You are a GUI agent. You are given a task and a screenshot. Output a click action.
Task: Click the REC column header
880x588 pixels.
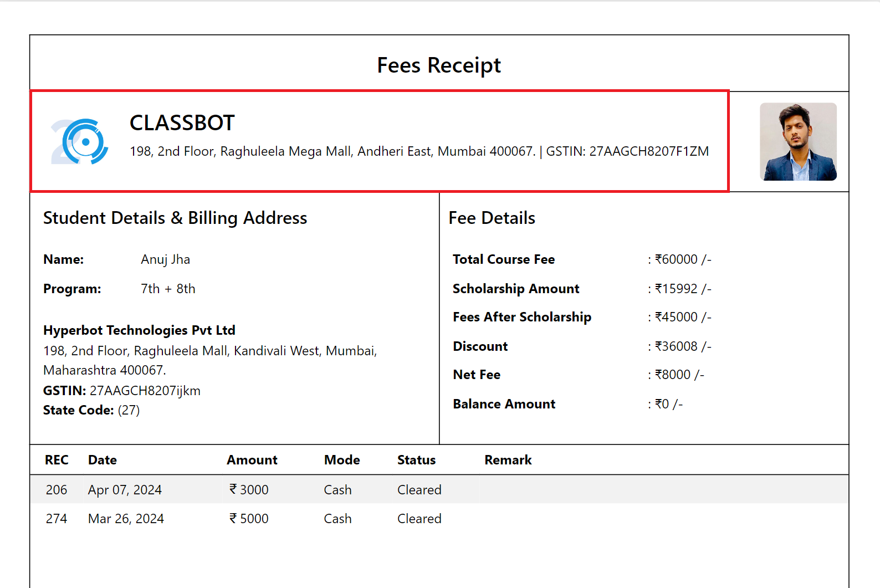tap(57, 460)
